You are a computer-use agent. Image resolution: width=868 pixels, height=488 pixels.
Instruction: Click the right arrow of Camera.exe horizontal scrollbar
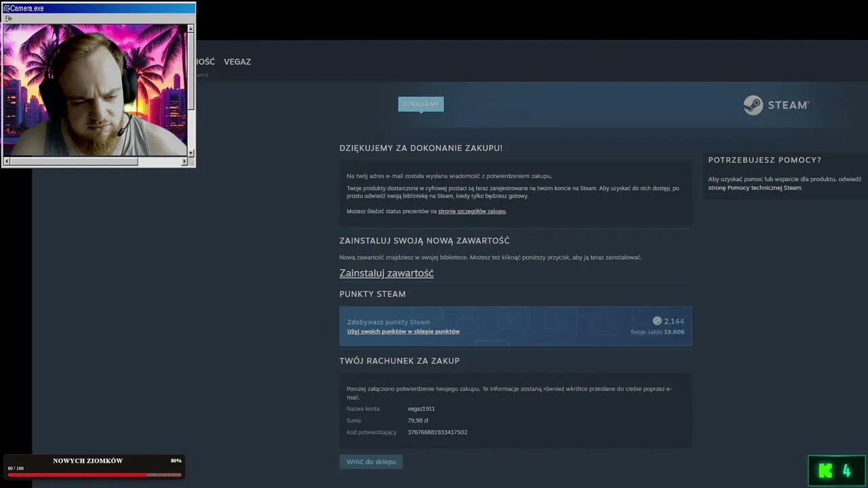tap(184, 161)
